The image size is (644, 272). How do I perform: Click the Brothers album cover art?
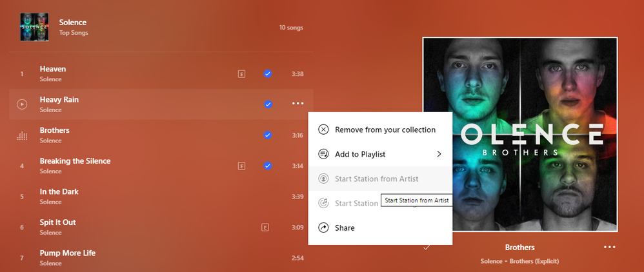(x=520, y=134)
